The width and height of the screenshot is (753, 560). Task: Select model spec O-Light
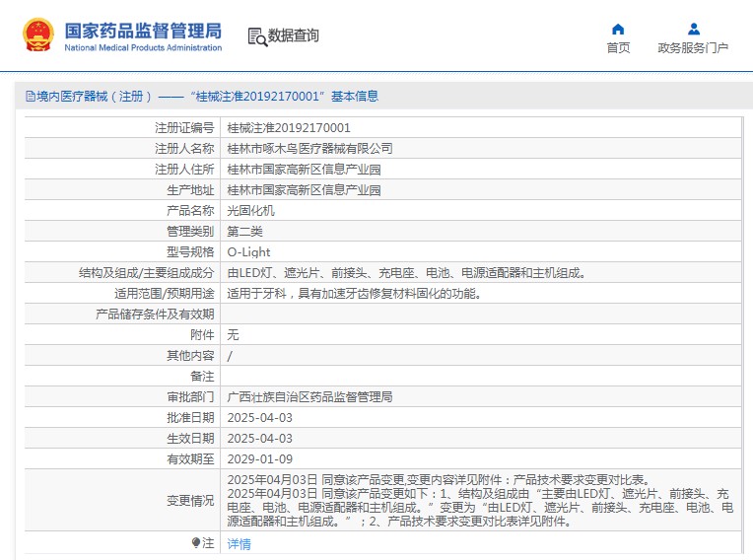tap(248, 252)
